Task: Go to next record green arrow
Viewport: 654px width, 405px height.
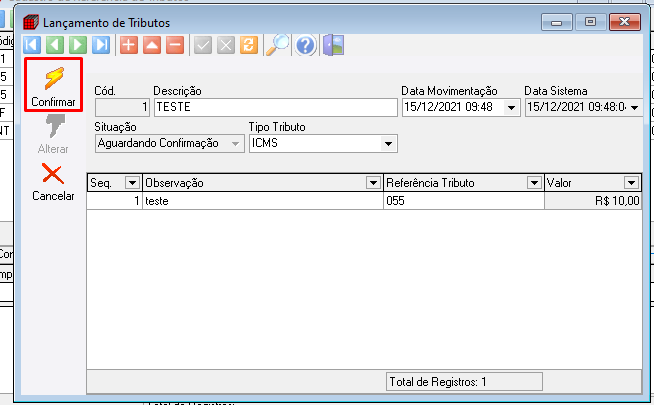Action: pyautogui.click(x=78, y=45)
